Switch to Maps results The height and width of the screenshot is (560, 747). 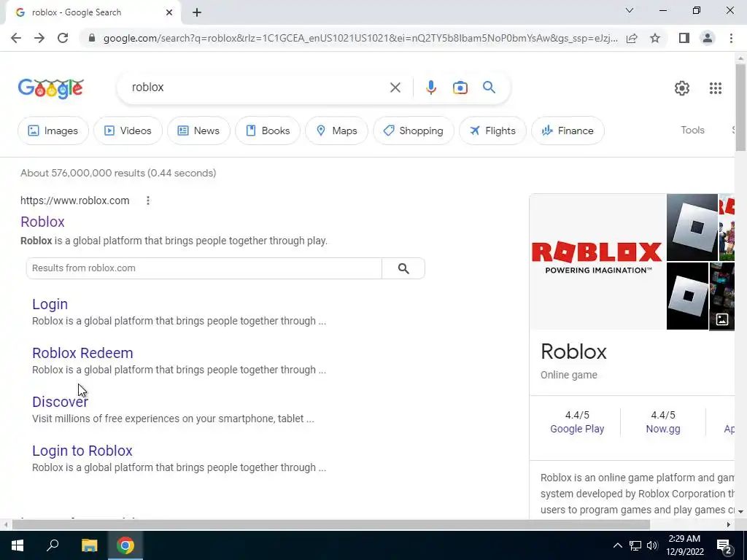click(x=336, y=131)
